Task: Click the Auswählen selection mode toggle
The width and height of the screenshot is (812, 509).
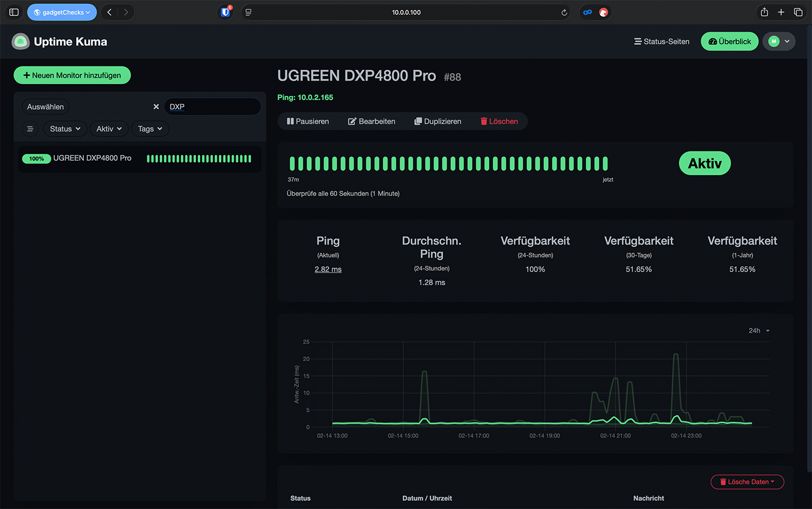Action: [45, 107]
